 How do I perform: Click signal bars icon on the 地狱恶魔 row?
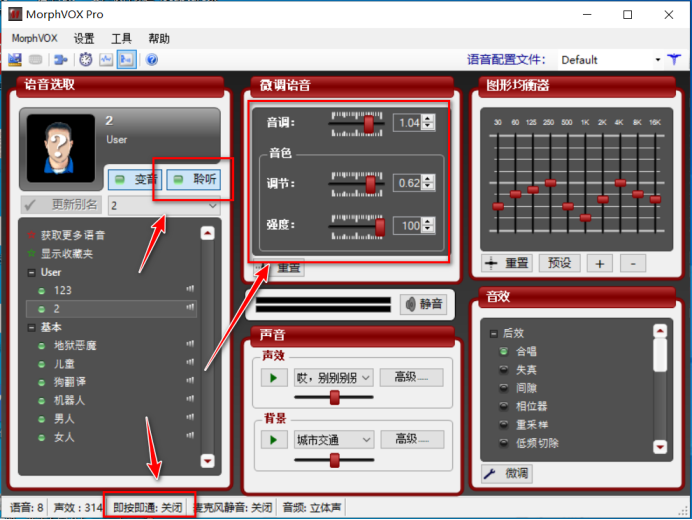(x=190, y=344)
